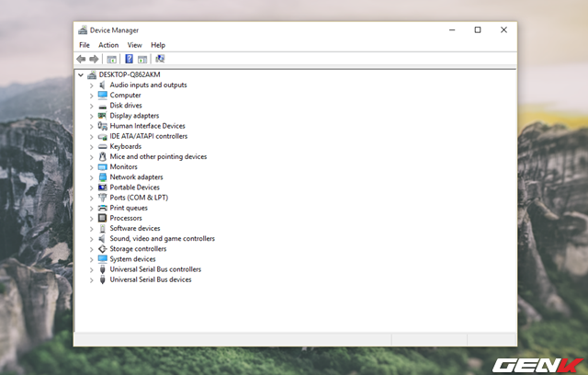The height and width of the screenshot is (375, 588).
Task: Click the Display adapters device icon
Action: [x=103, y=116]
